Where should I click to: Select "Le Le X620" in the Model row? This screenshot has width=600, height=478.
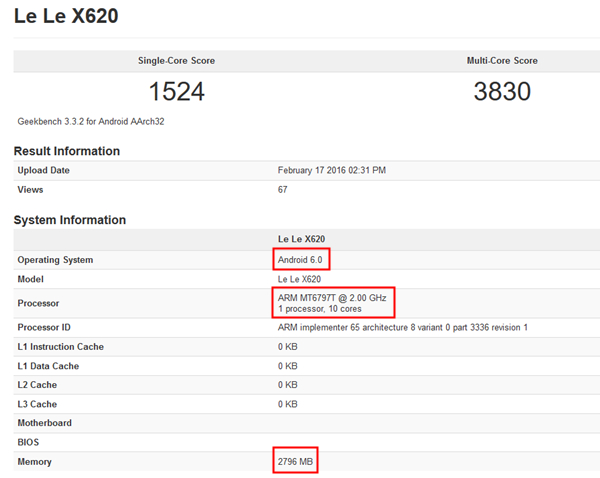299,279
